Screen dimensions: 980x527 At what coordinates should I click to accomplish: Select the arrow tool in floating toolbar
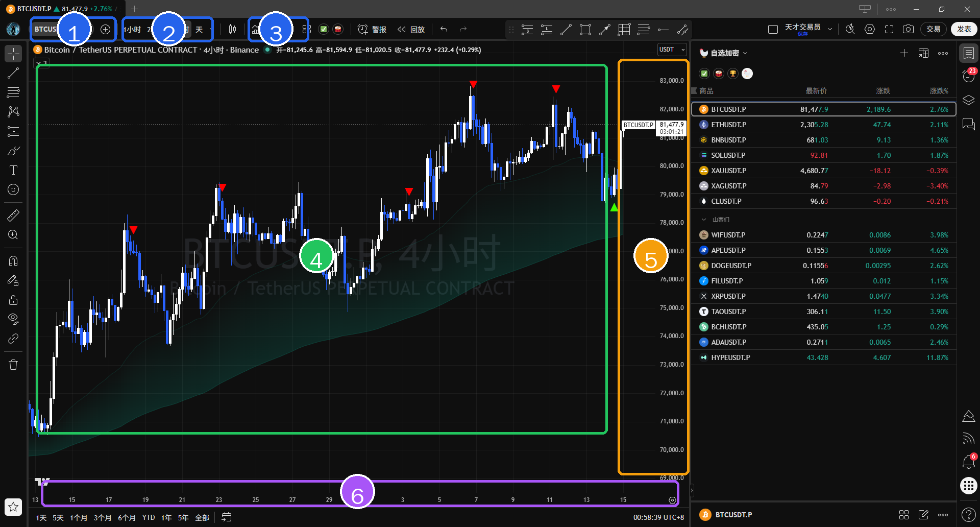click(605, 30)
